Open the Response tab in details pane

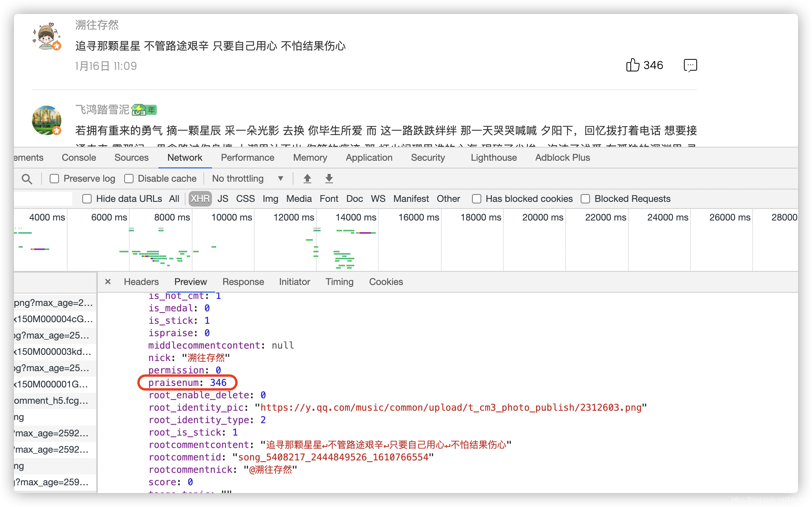tap(243, 282)
